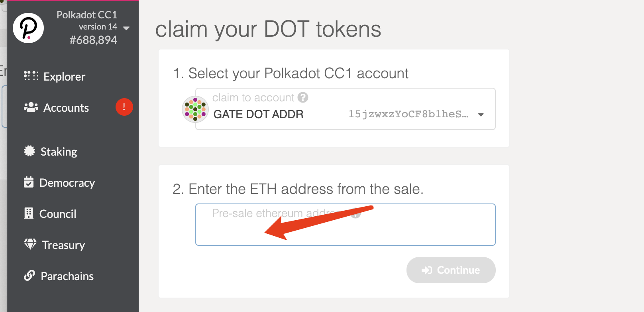
Task: Click the Parachains link icon
Action: 29,275
